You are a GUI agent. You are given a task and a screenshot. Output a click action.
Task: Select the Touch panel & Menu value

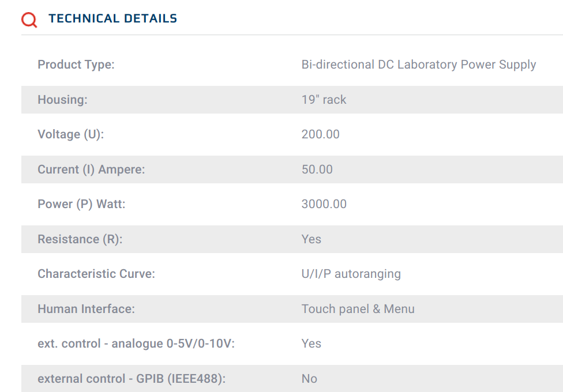(x=358, y=309)
